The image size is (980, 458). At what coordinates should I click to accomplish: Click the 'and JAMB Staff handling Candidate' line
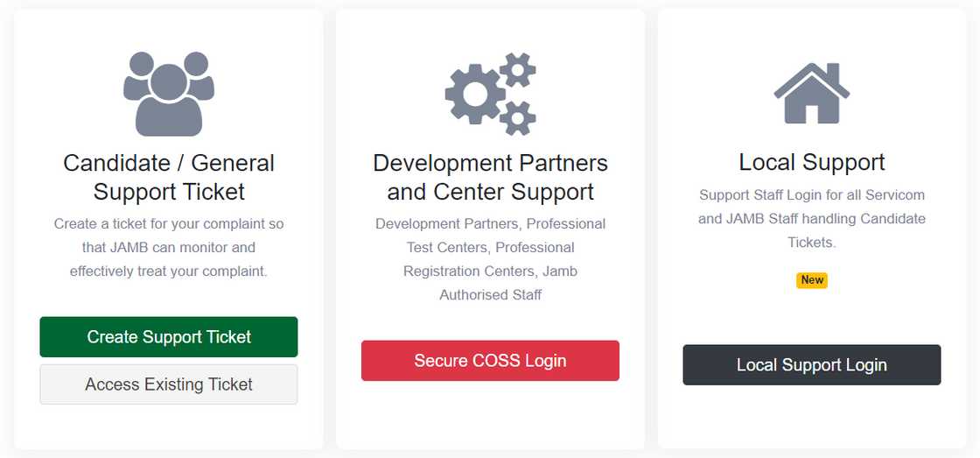(812, 219)
